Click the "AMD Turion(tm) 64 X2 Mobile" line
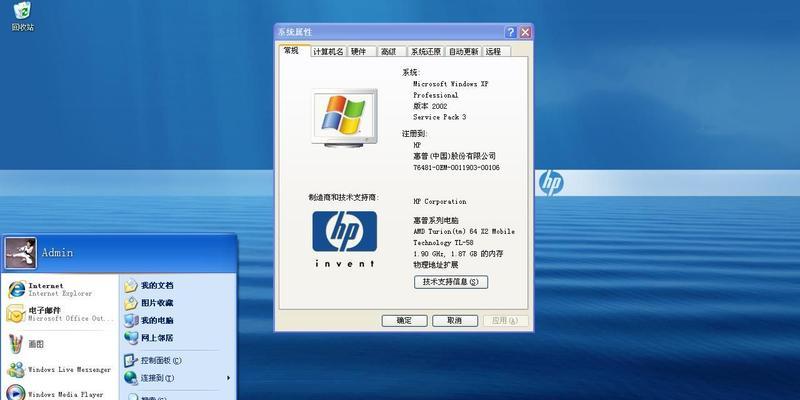Viewport: 800px width, 400px height. pos(464,231)
